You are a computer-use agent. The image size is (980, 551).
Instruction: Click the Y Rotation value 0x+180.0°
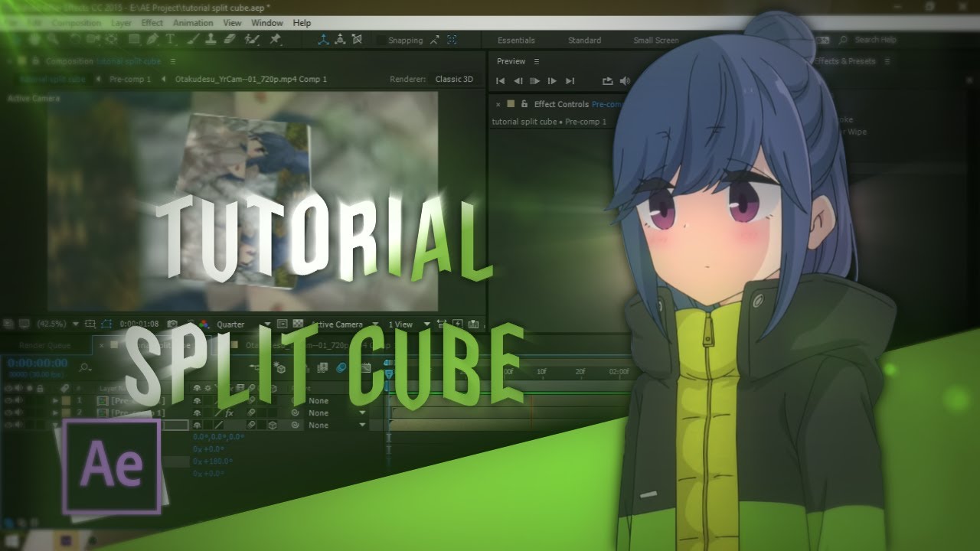tap(213, 461)
